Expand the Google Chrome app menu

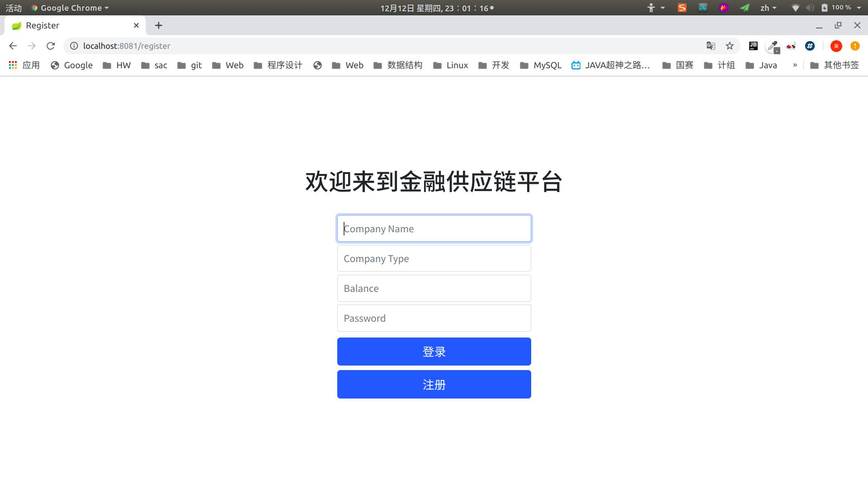point(71,8)
